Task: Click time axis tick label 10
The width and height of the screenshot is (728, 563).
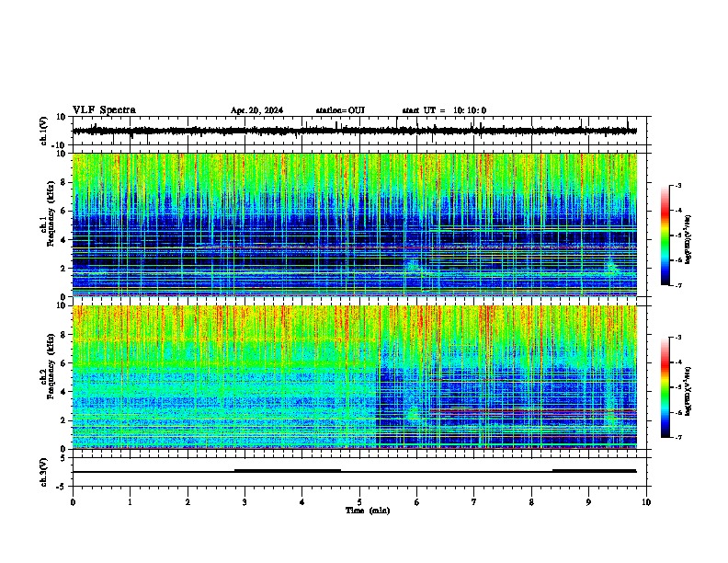Action: [x=646, y=501]
